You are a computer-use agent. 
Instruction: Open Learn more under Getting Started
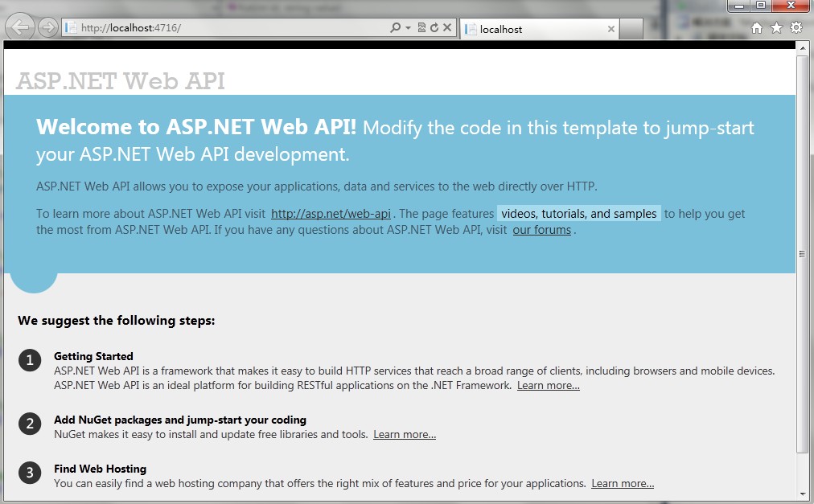point(549,386)
